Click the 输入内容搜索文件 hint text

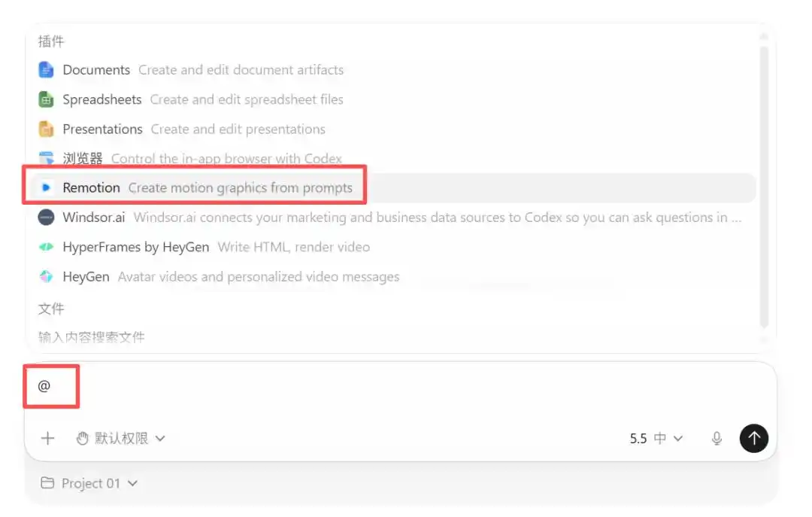point(91,337)
